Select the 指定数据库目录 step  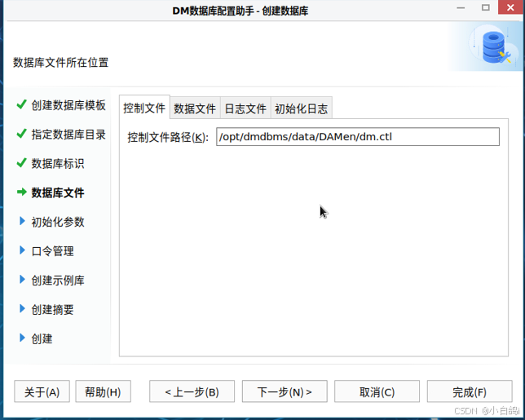tap(68, 135)
